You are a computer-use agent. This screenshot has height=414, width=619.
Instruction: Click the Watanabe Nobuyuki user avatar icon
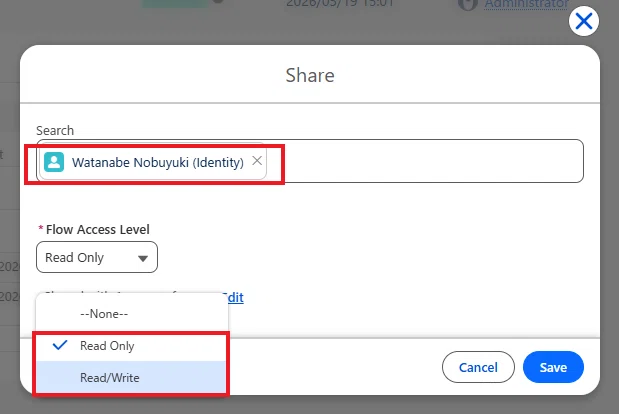54,162
